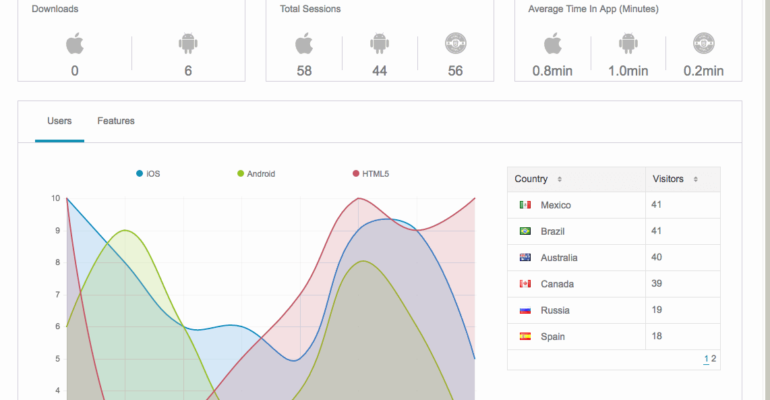This screenshot has height=400, width=770.
Task: Click the Android icon under Average Time In App
Action: point(628,43)
